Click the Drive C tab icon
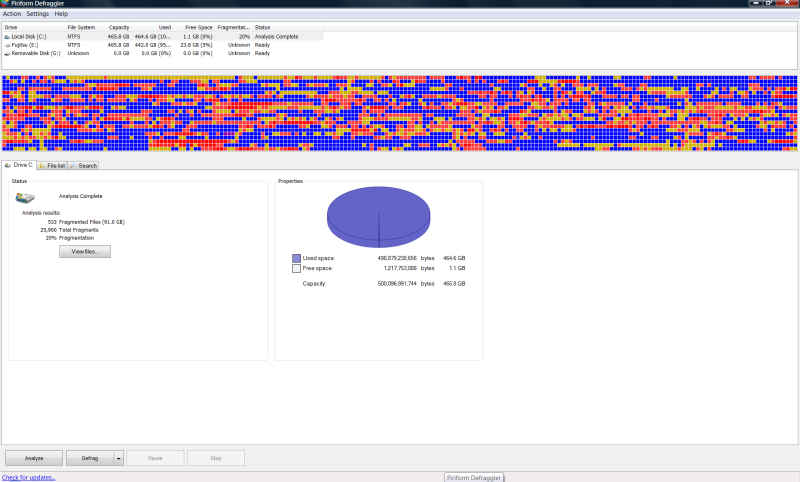The height and width of the screenshot is (482, 800). pyautogui.click(x=8, y=165)
